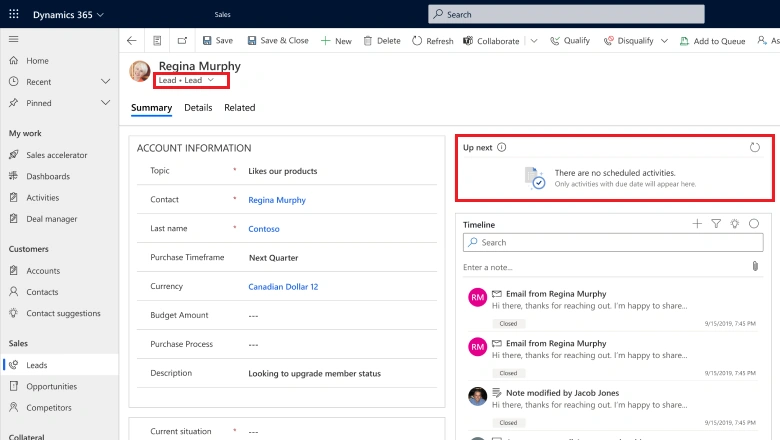Click Save & Close
780x440 pixels.
point(278,41)
